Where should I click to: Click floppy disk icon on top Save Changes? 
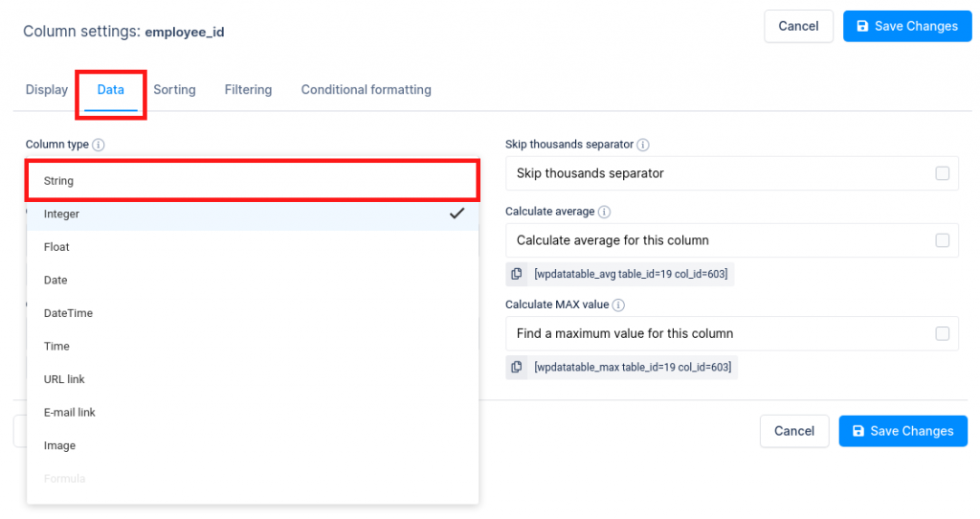coord(862,26)
